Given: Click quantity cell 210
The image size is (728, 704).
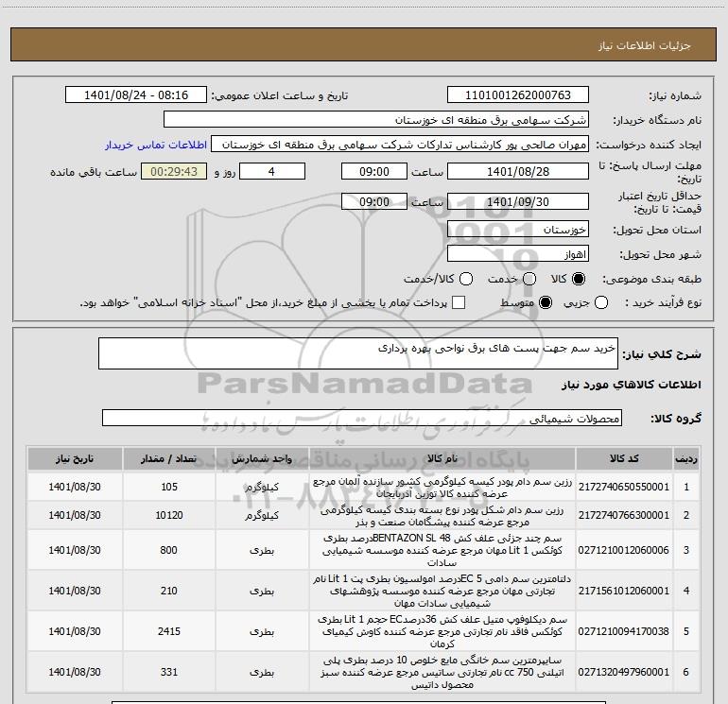Looking at the screenshot, I should (169, 591).
